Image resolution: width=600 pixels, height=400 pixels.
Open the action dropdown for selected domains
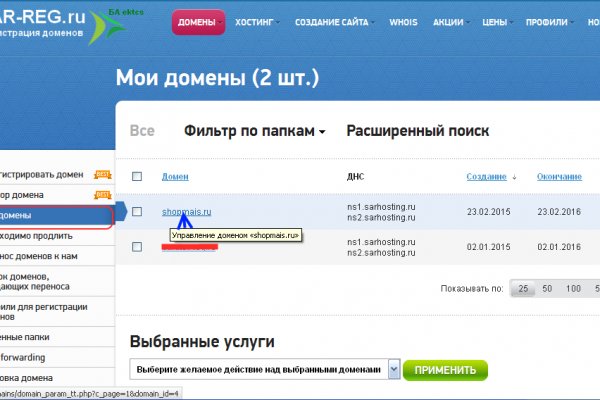(x=393, y=370)
